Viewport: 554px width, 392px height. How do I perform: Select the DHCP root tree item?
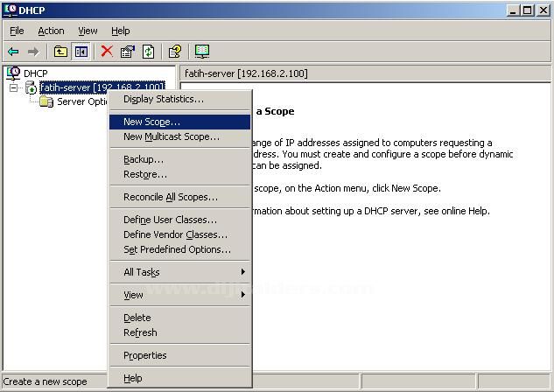pyautogui.click(x=35, y=73)
